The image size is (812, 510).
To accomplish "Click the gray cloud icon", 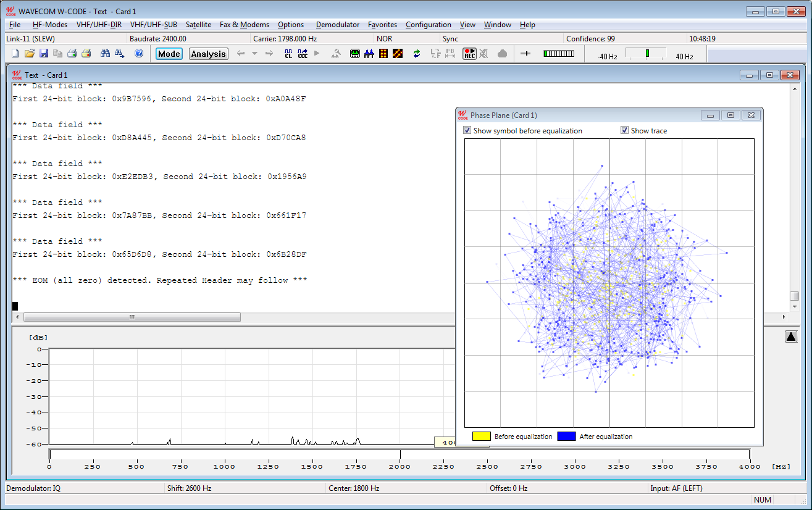I will tap(502, 54).
